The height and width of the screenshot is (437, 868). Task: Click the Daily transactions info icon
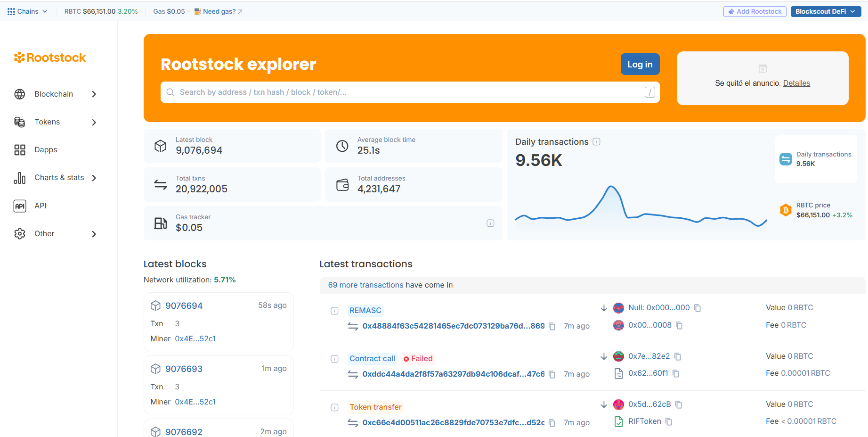[x=596, y=142]
